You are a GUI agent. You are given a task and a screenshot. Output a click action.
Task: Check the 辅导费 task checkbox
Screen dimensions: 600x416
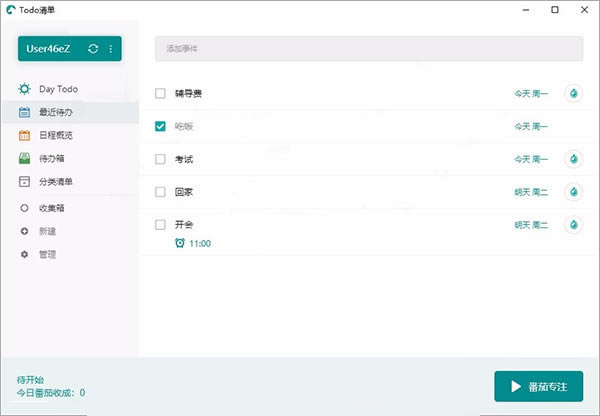coord(160,93)
